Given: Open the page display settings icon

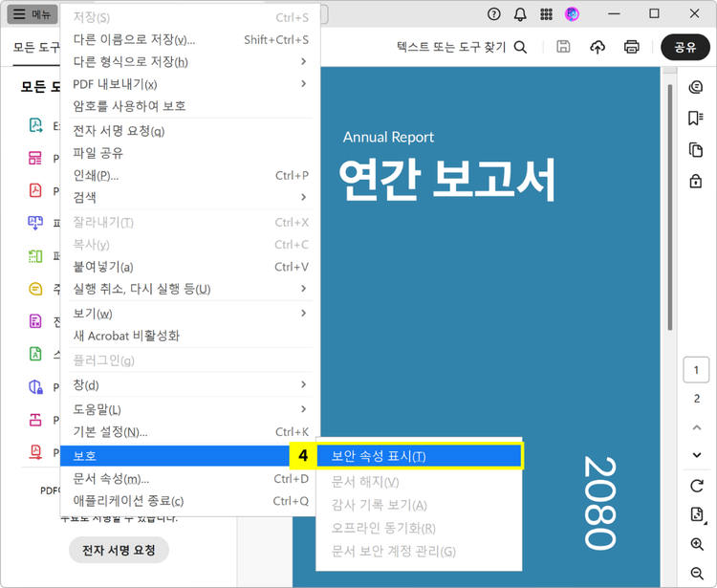Looking at the screenshot, I should tap(696, 514).
